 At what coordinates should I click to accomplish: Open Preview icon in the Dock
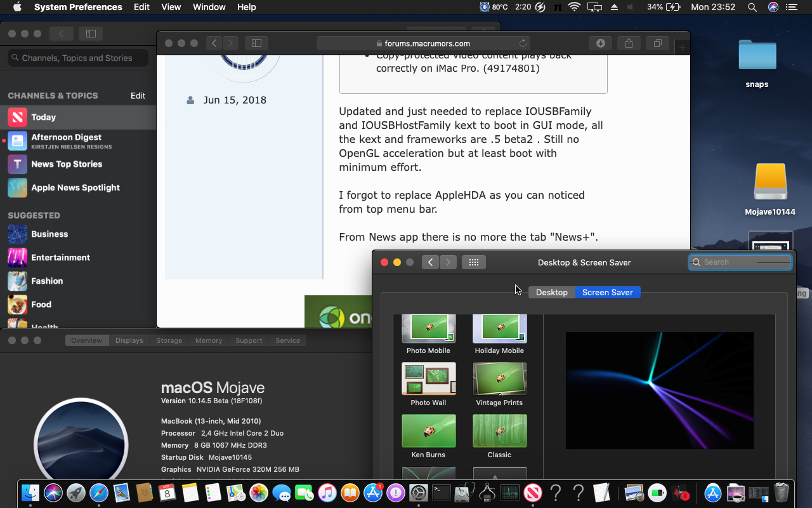[x=634, y=493]
